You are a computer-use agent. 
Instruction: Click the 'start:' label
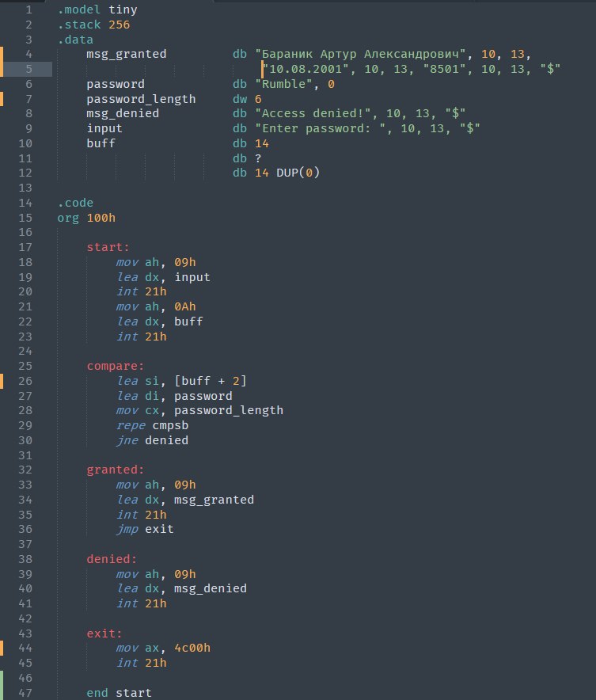point(108,247)
